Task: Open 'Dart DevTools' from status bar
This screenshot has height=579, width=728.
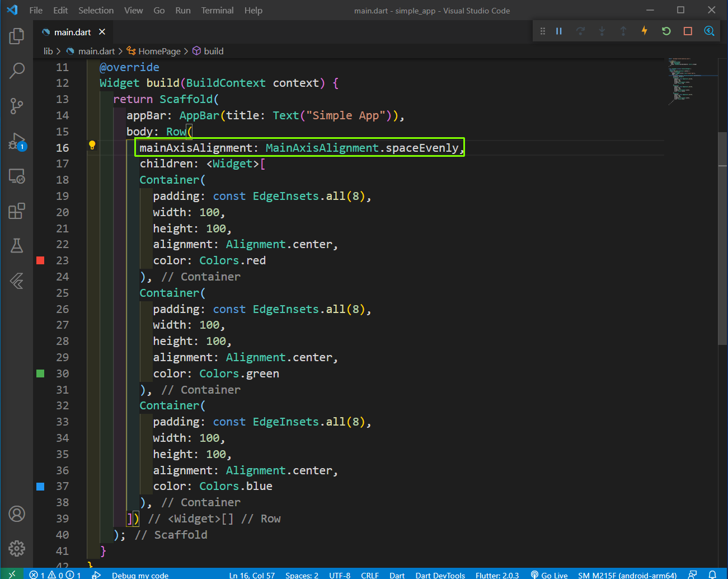Action: [x=440, y=575]
